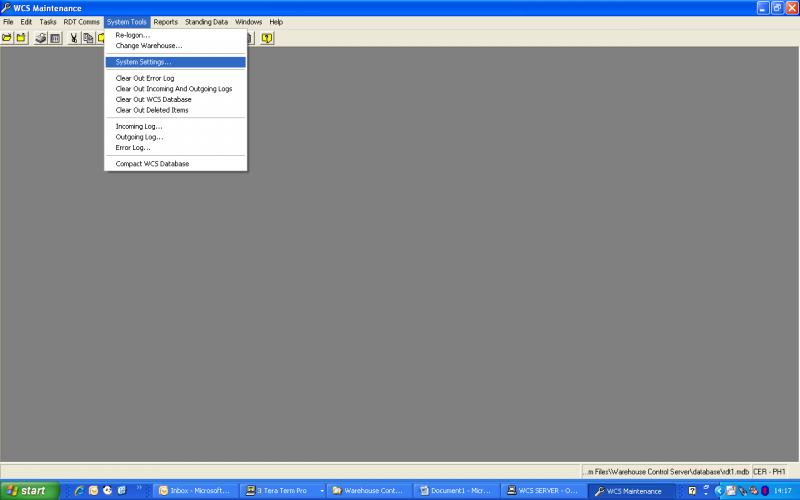Click the printer toolbar icon

click(41, 38)
